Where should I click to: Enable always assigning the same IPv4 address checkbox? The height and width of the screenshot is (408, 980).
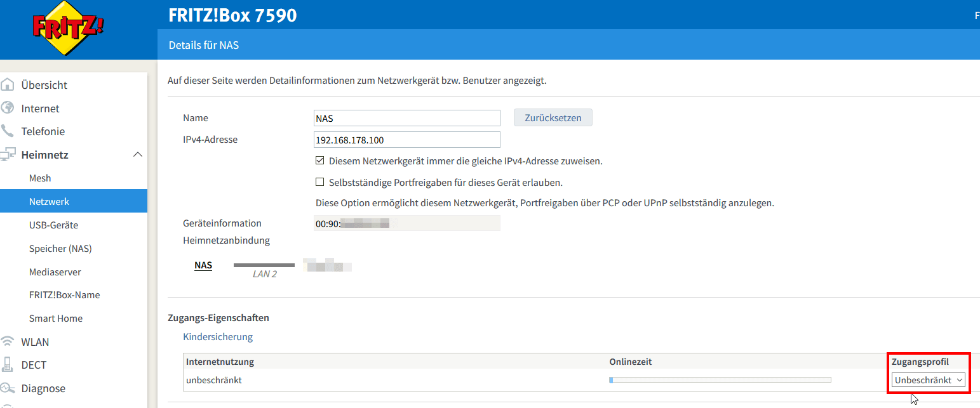pos(320,161)
